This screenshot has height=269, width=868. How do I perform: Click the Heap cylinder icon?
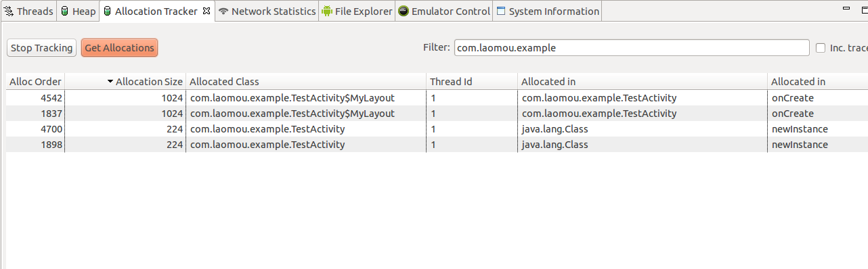click(64, 11)
